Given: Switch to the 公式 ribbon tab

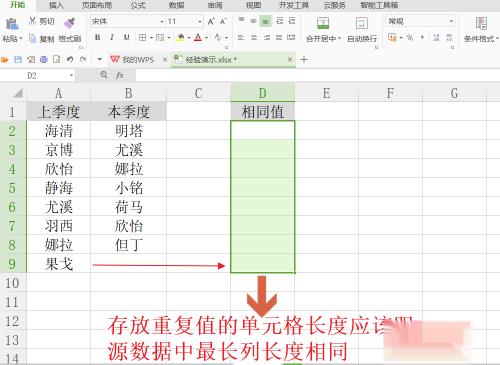Looking at the screenshot, I should click(138, 5).
